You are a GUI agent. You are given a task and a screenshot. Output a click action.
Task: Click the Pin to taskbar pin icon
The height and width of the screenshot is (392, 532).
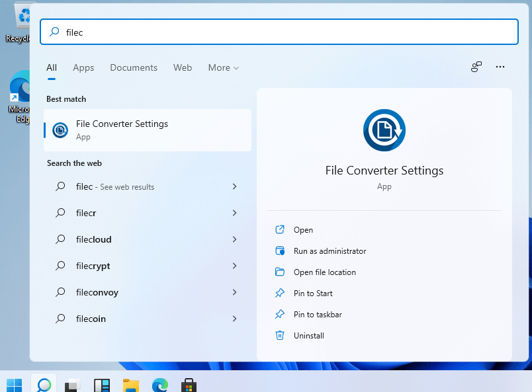pos(280,315)
